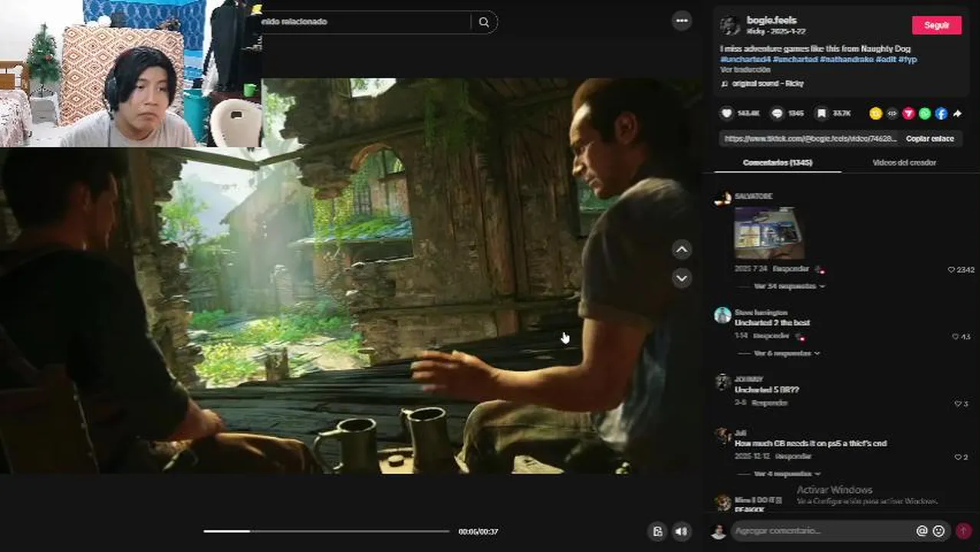This screenshot has height=552, width=980.
Task: Switch to Videos del creador tab
Action: click(x=904, y=163)
